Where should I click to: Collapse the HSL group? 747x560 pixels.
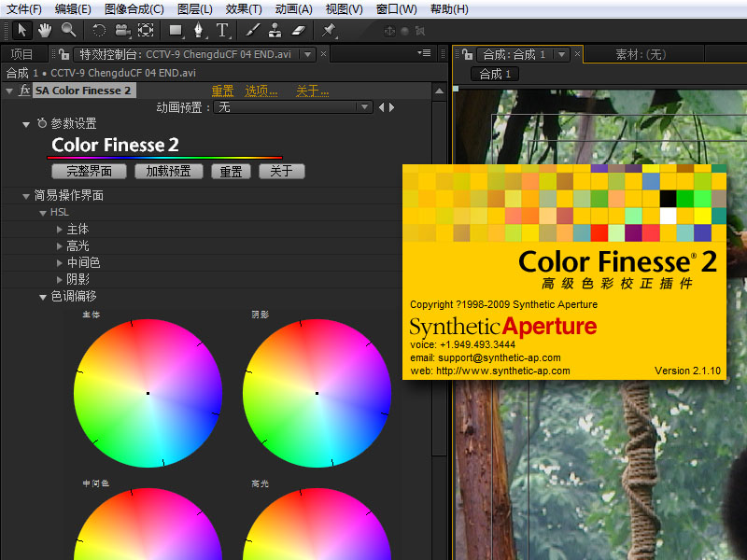[x=43, y=213]
